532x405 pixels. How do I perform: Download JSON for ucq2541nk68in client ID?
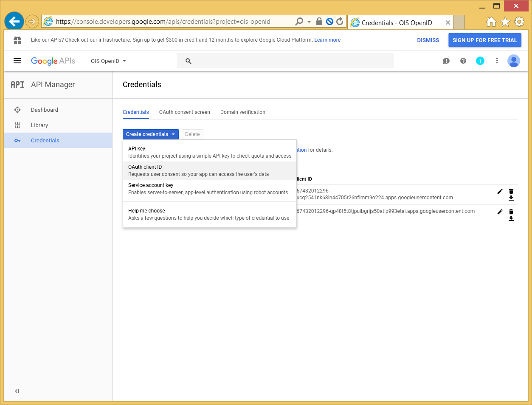tap(511, 198)
